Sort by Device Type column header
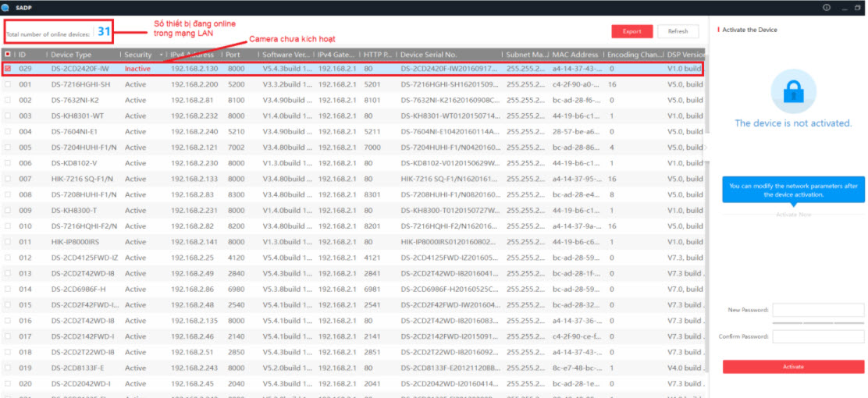Screen dimensions: 868x398 coord(72,55)
